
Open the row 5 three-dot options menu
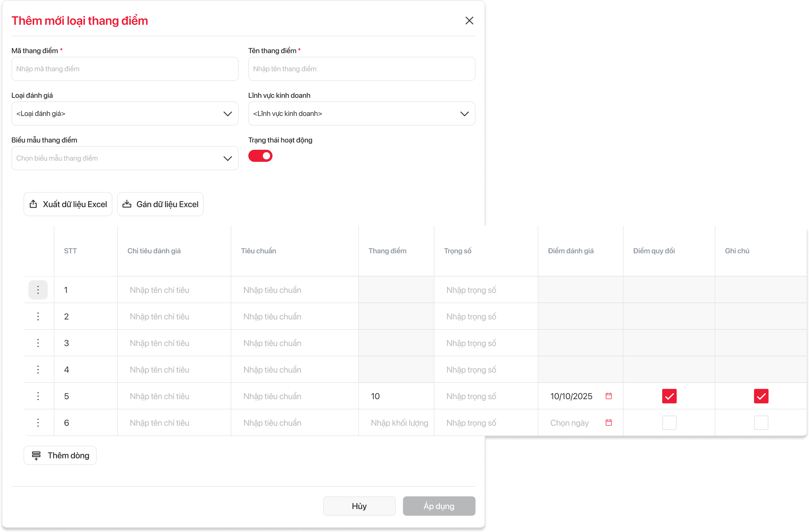(38, 396)
